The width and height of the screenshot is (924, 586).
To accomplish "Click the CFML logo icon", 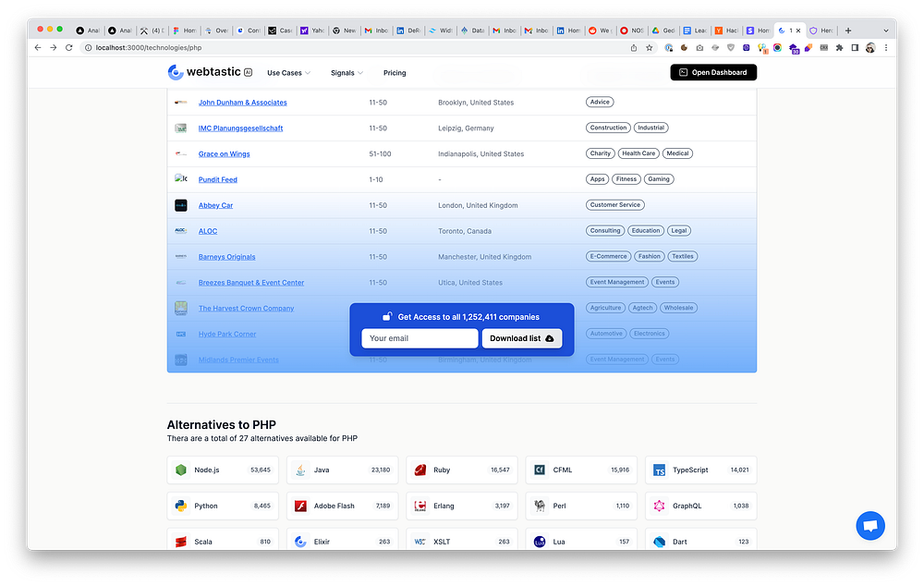I will pyautogui.click(x=540, y=470).
